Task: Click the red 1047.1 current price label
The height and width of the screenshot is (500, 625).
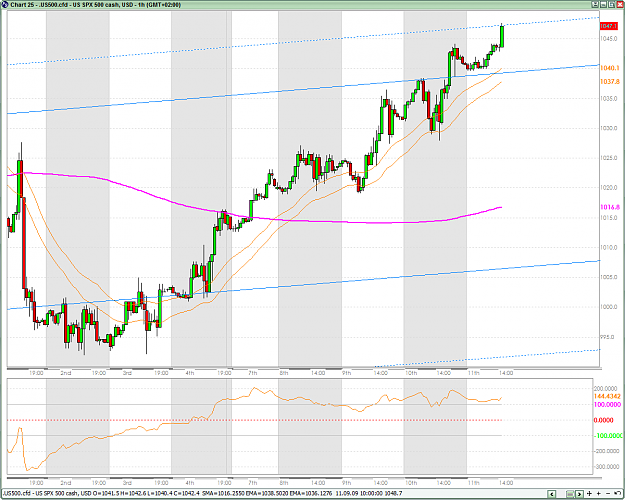Action: (609, 26)
